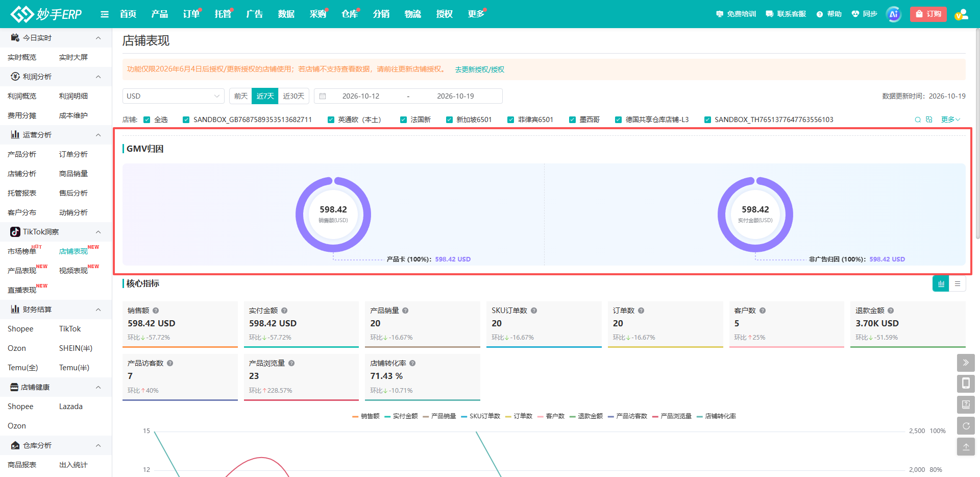
Task: Toggle the 销售额 legend color marker
Action: pyautogui.click(x=355, y=416)
